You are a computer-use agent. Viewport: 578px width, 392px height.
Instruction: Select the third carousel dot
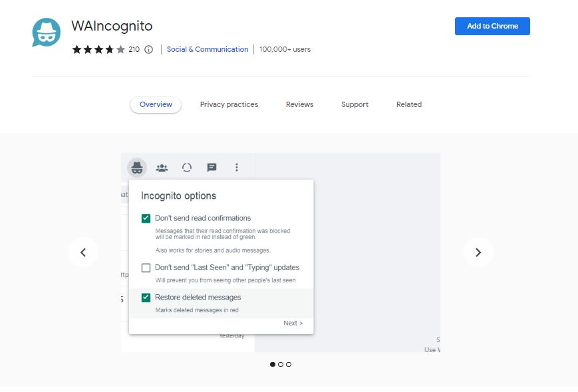point(289,364)
